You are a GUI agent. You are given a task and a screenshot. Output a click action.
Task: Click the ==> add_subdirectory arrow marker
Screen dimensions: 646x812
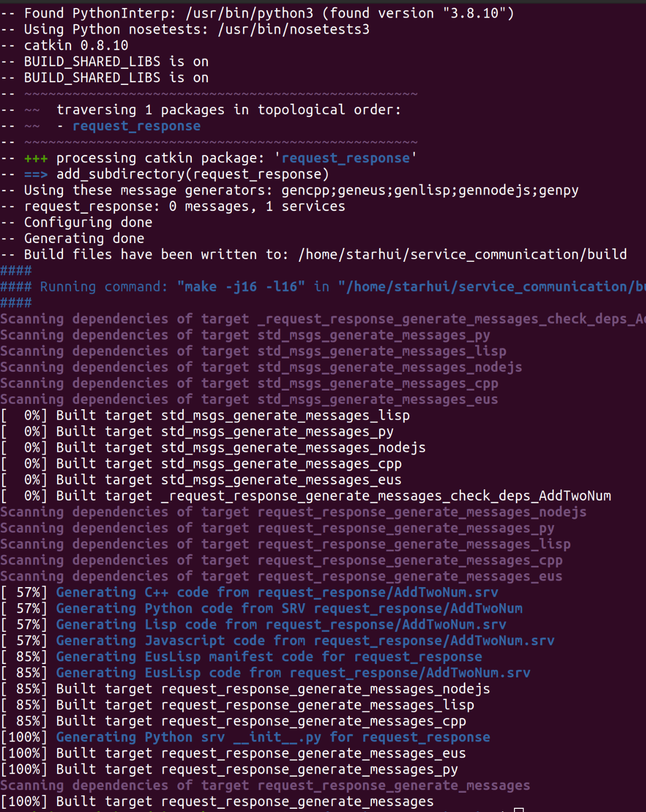coord(36,174)
